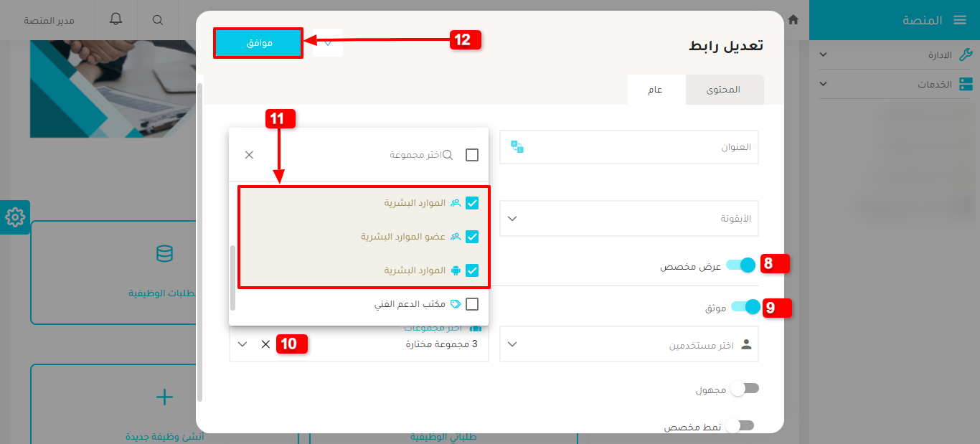
Task: Click the user icon in the اختر مستخدمين field
Action: (x=747, y=344)
